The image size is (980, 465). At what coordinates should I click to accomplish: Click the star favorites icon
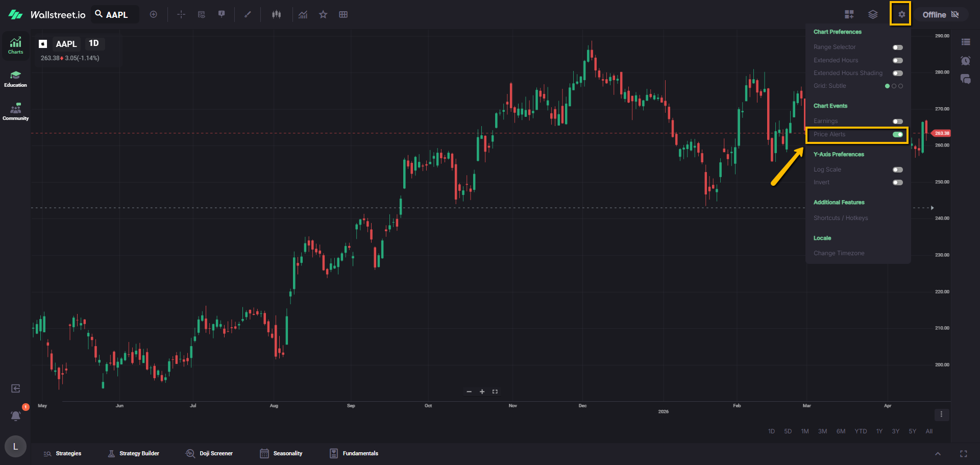point(323,14)
